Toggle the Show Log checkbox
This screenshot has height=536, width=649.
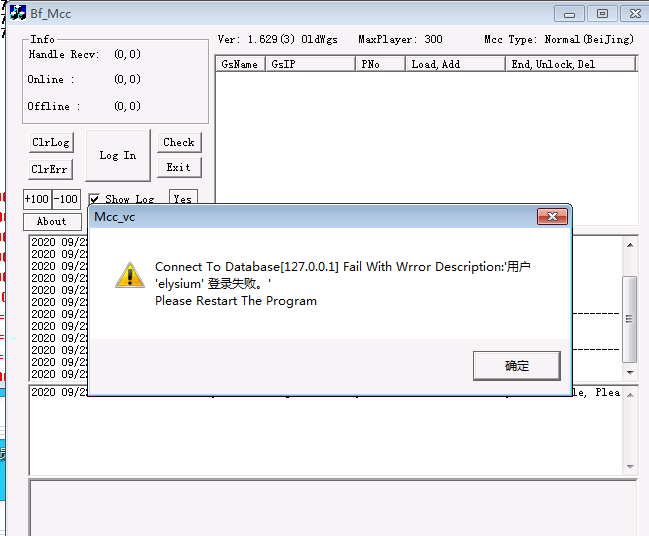(95, 199)
